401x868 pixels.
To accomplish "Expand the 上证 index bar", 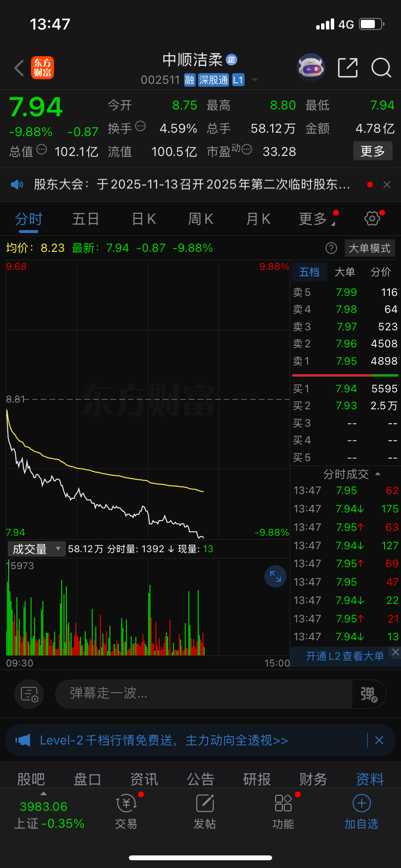I will (x=48, y=811).
